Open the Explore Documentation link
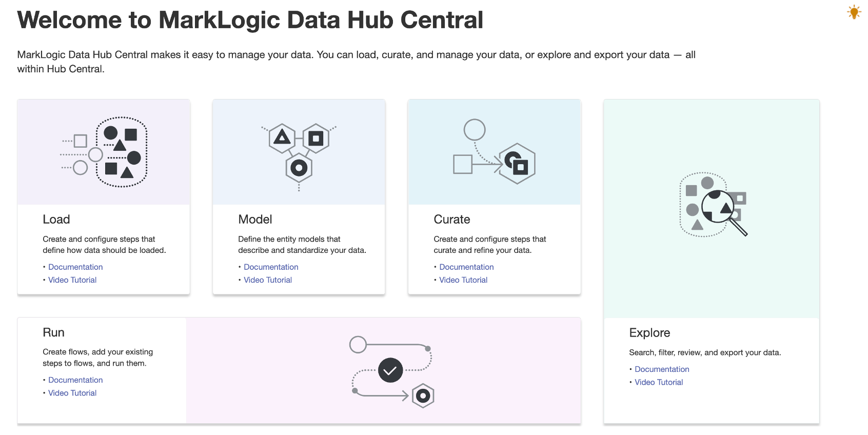The image size is (868, 435). [662, 369]
